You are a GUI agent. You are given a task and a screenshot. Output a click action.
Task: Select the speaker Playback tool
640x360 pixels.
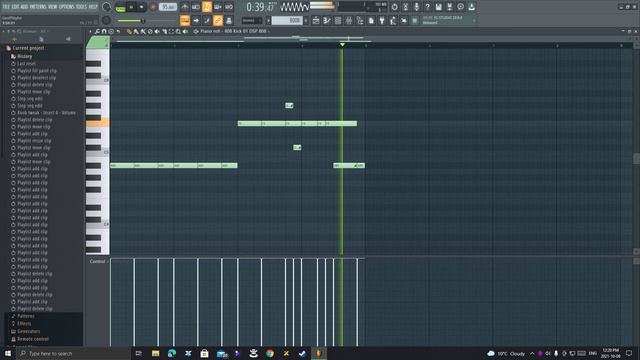click(185, 31)
